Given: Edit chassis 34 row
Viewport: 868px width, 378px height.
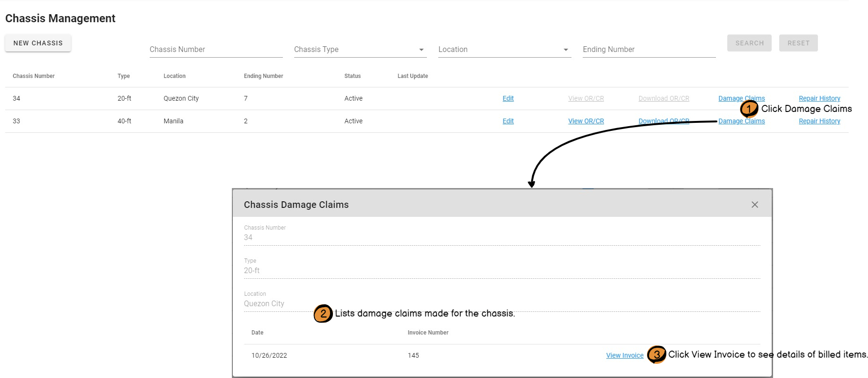Looking at the screenshot, I should coord(508,98).
